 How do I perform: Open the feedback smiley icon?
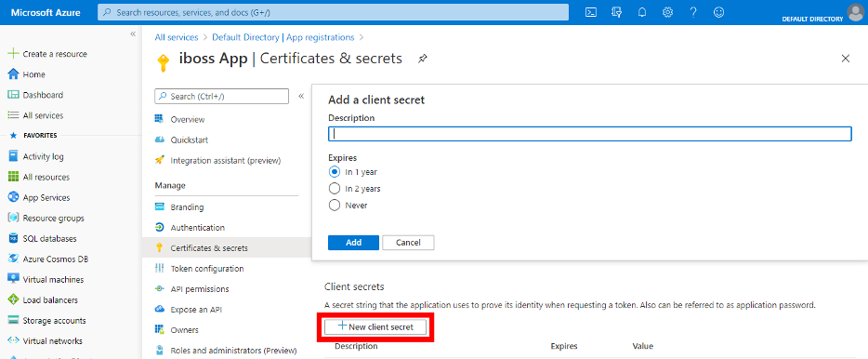[718, 12]
